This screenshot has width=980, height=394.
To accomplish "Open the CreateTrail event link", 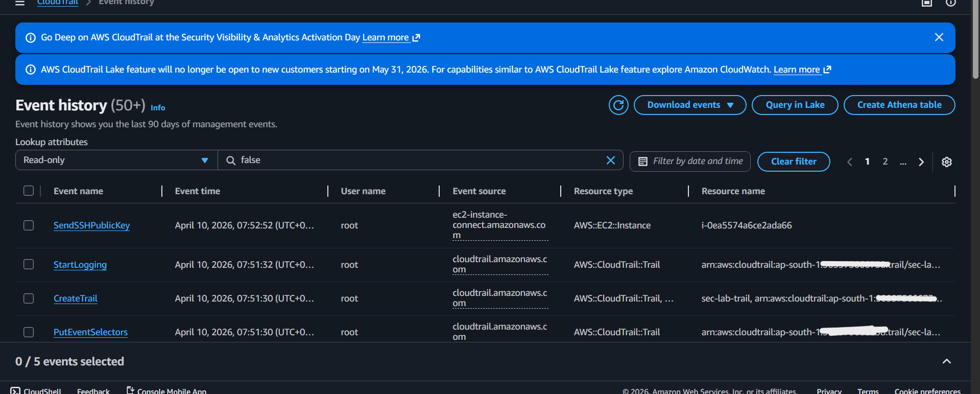I will pos(76,298).
